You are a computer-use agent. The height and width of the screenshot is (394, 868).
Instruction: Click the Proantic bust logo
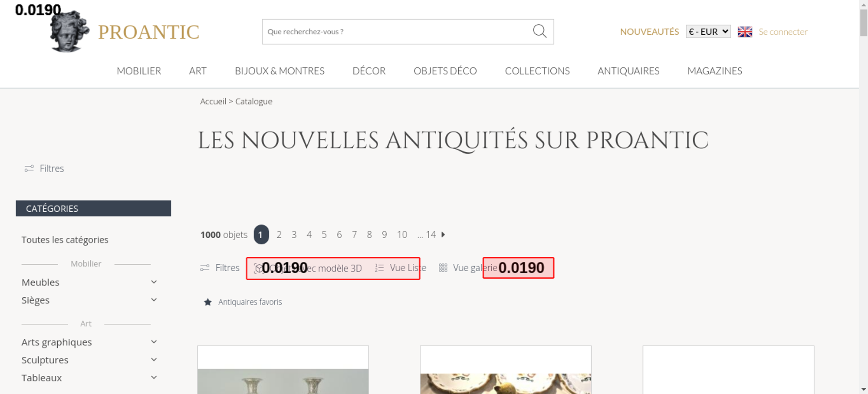[69, 32]
